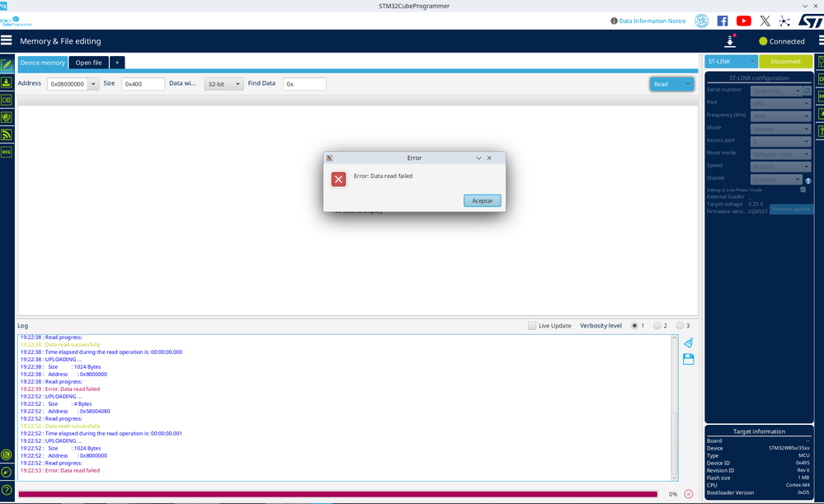
Task: Open the Data width 32-bit dropdown
Action: click(x=224, y=84)
